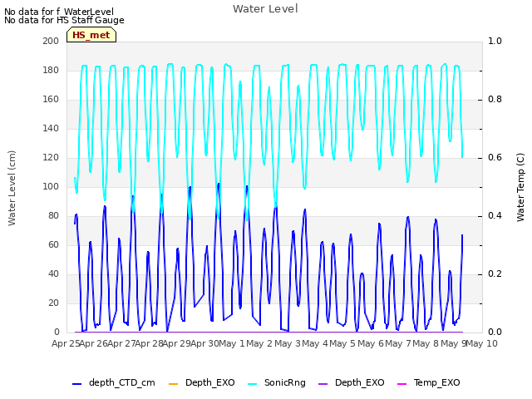The width and height of the screenshot is (532, 399).
Task: Click the 180 left y-axis tick label
Action: pyautogui.click(x=51, y=70)
